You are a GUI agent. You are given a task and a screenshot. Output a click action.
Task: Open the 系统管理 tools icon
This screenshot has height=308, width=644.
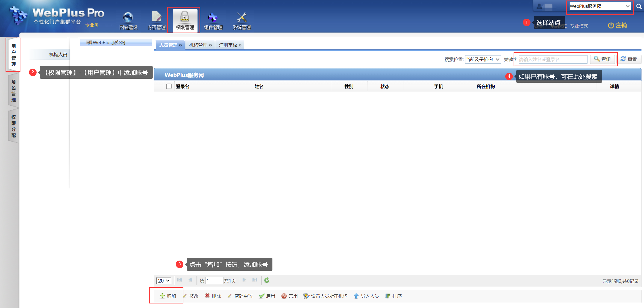(241, 17)
